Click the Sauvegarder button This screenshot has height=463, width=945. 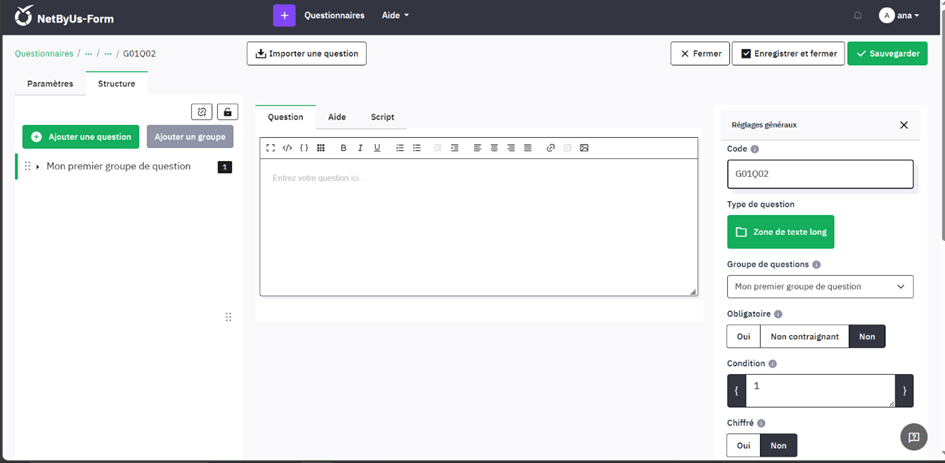(887, 54)
